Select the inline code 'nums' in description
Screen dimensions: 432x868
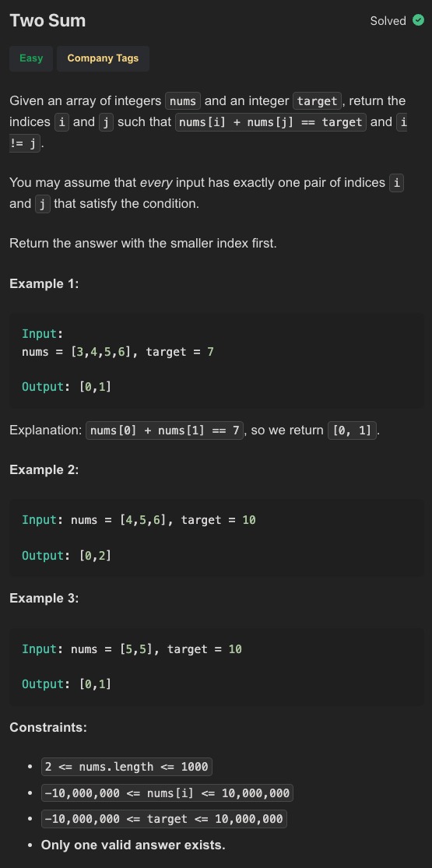[x=183, y=101]
